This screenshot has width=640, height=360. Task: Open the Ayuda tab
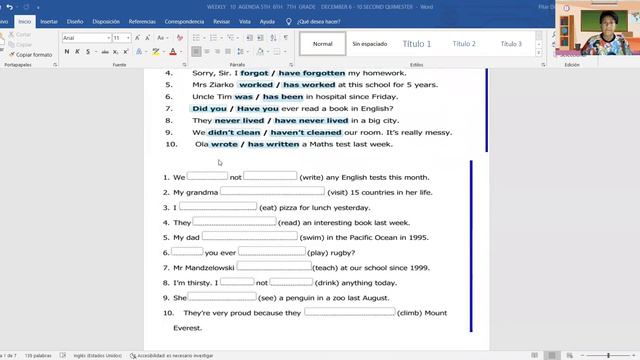point(267,22)
